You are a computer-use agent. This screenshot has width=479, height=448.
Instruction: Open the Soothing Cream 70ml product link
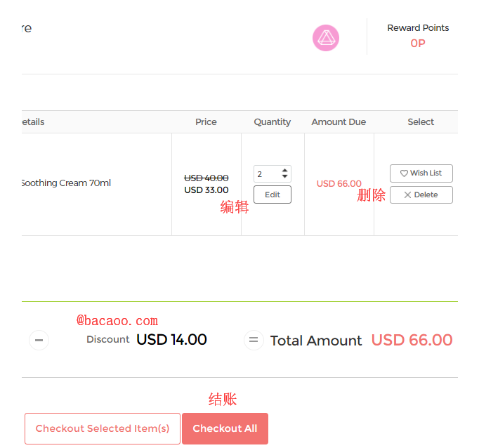[x=65, y=183]
